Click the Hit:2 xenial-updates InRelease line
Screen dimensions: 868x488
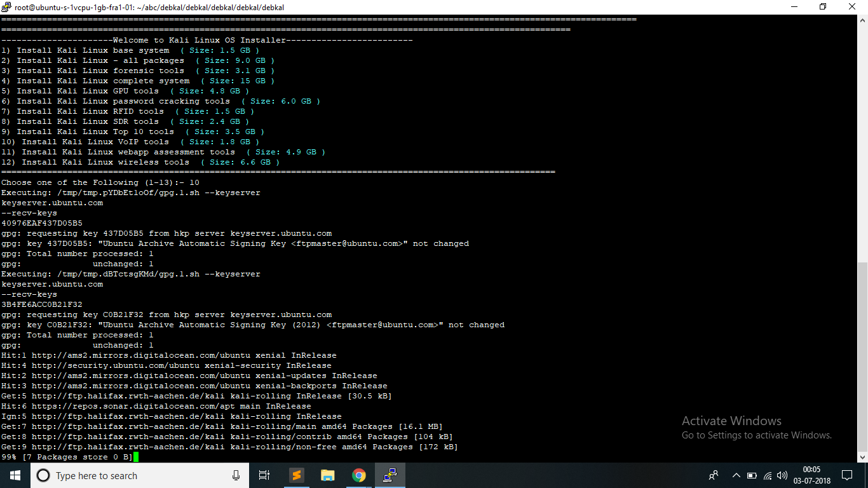click(x=189, y=376)
